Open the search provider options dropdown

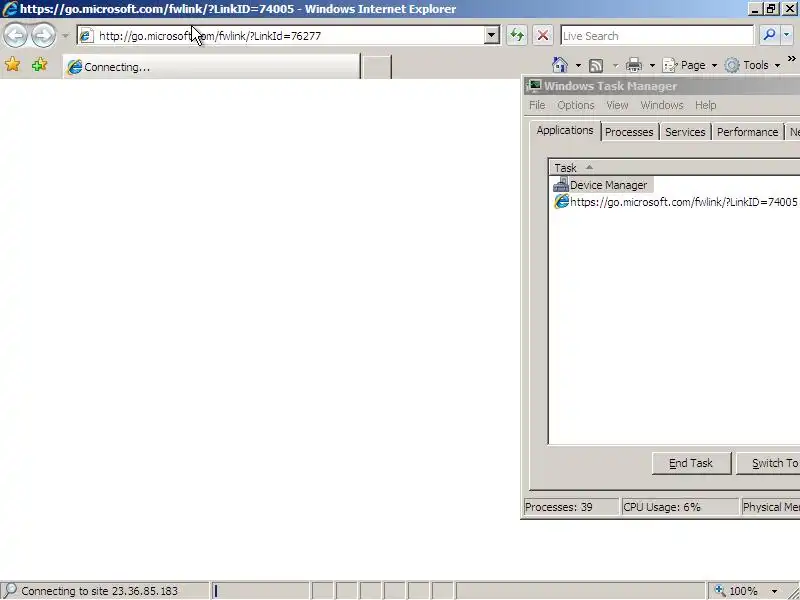point(786,35)
